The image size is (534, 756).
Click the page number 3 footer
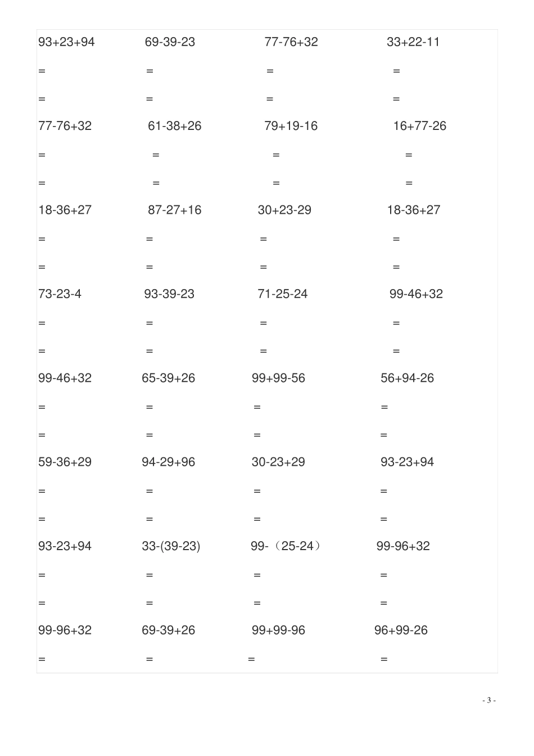(x=488, y=700)
